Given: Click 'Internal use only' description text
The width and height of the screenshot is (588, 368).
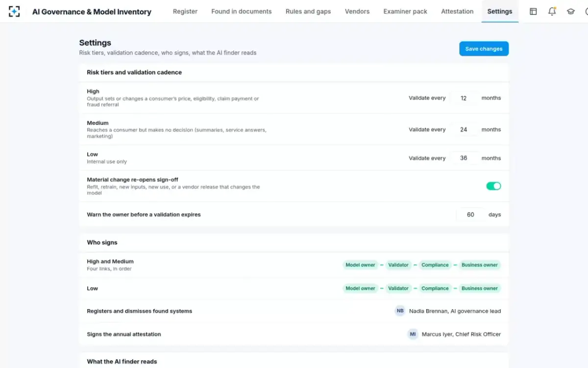Looking at the screenshot, I should tap(107, 161).
